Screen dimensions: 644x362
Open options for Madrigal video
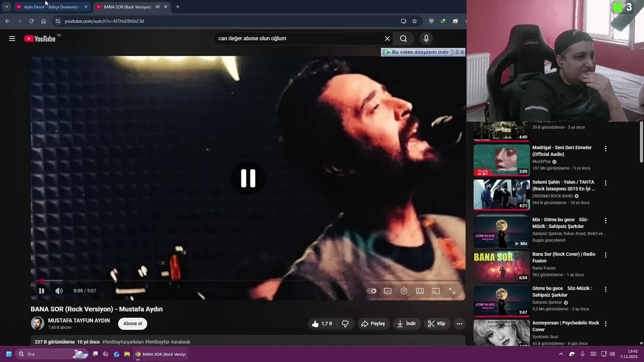click(x=606, y=149)
